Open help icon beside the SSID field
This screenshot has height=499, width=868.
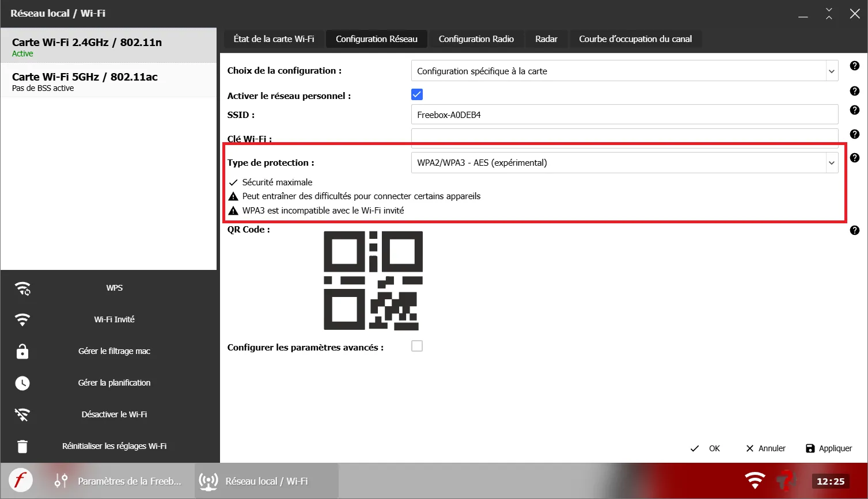click(x=855, y=110)
